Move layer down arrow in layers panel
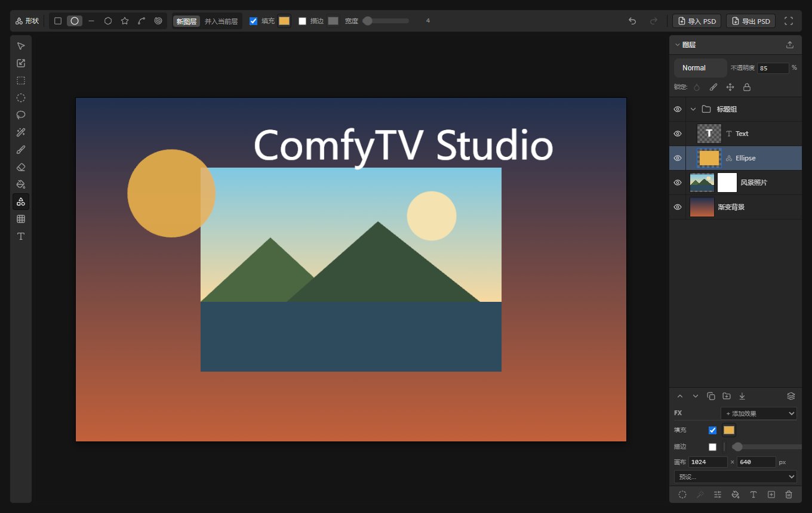 (x=696, y=396)
